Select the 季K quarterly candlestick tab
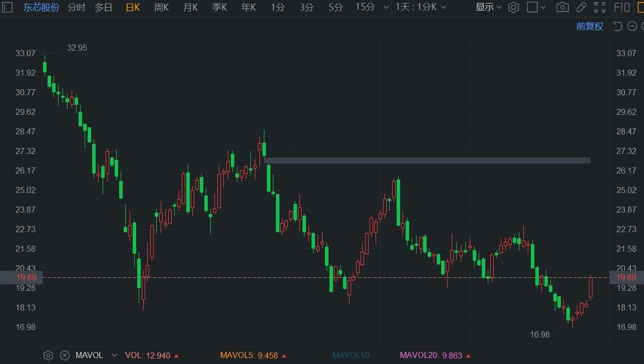The width and height of the screenshot is (644, 364). (x=219, y=7)
